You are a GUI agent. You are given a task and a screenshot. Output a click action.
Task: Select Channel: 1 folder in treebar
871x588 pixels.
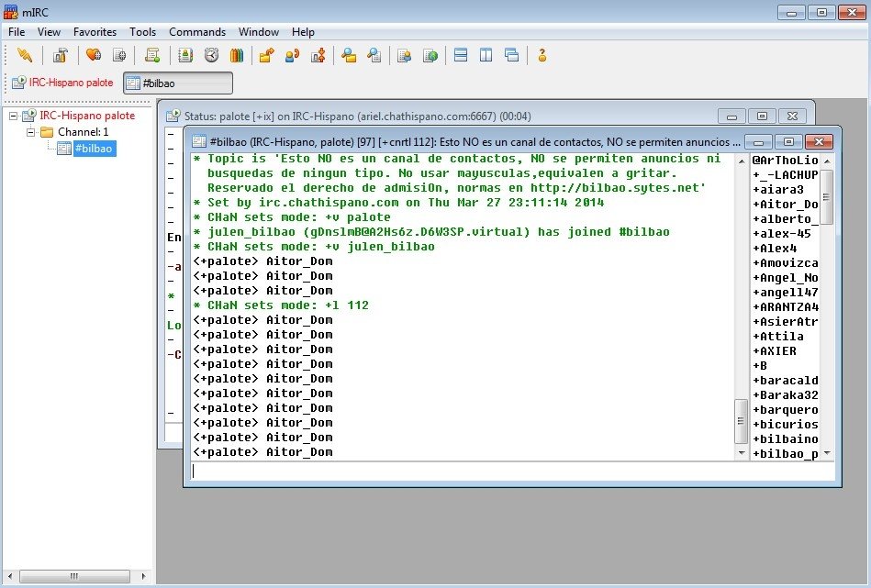[x=84, y=132]
